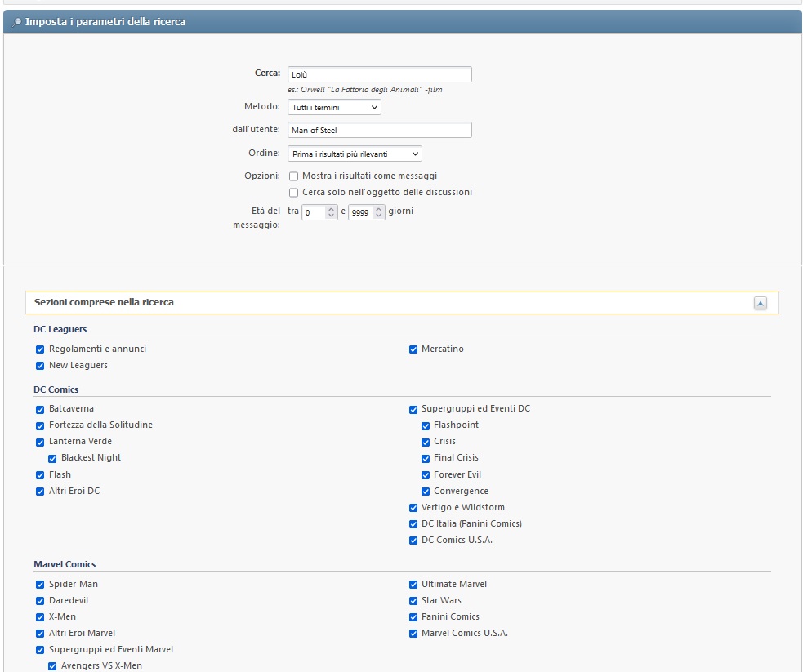Uncheck Ultimate Marvel section
The width and height of the screenshot is (803, 672).
pos(413,585)
